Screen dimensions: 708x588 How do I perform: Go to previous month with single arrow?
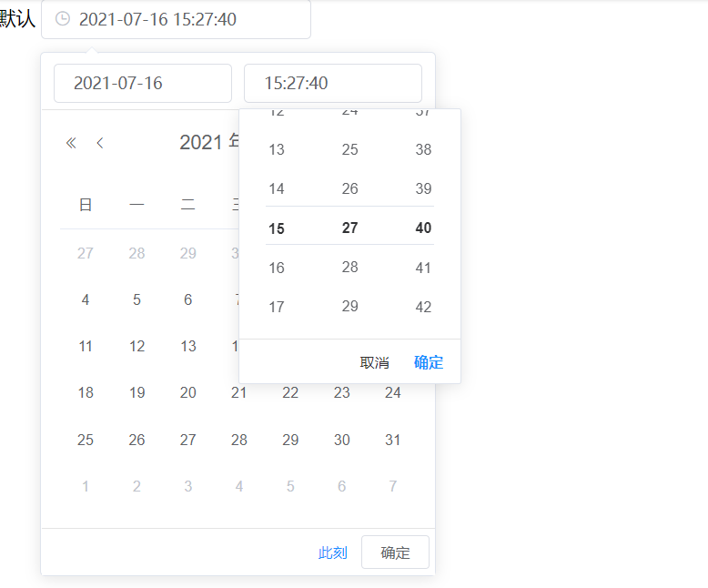[x=100, y=143]
